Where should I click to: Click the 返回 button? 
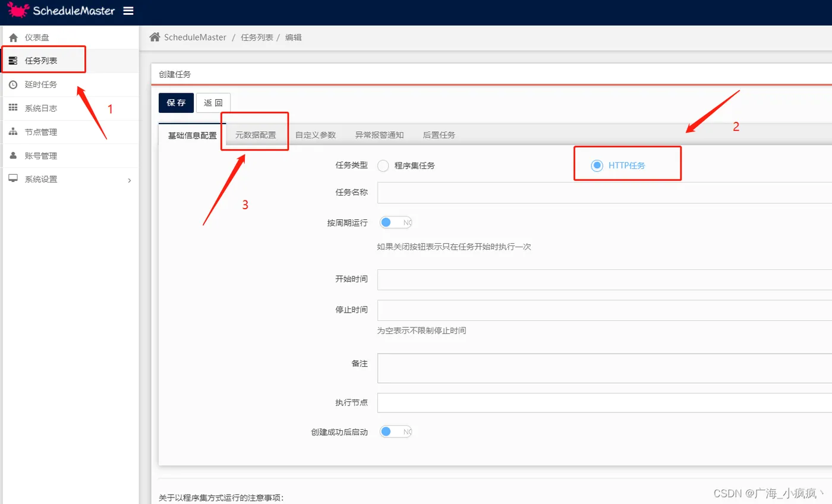[213, 103]
